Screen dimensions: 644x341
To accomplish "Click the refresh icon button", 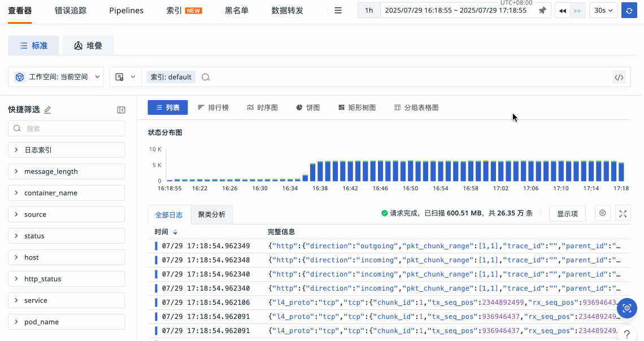I will pos(629,11).
